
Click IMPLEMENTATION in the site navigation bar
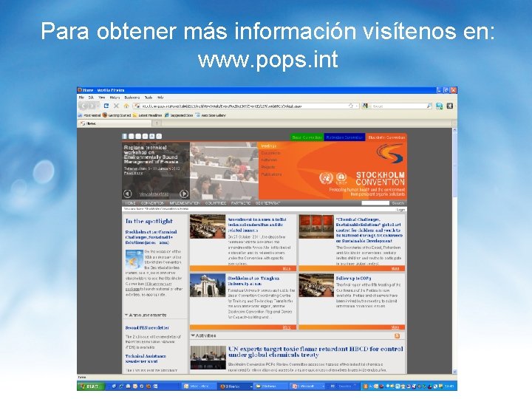coord(185,203)
